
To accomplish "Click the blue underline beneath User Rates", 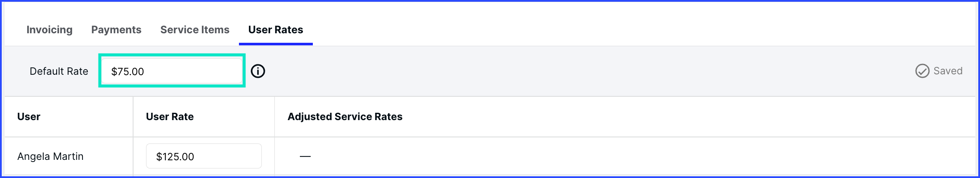I will tap(276, 44).
